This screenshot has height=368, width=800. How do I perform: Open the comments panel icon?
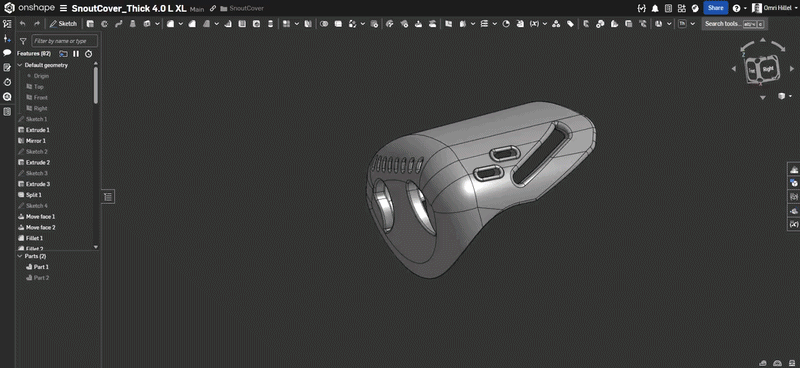click(7, 53)
